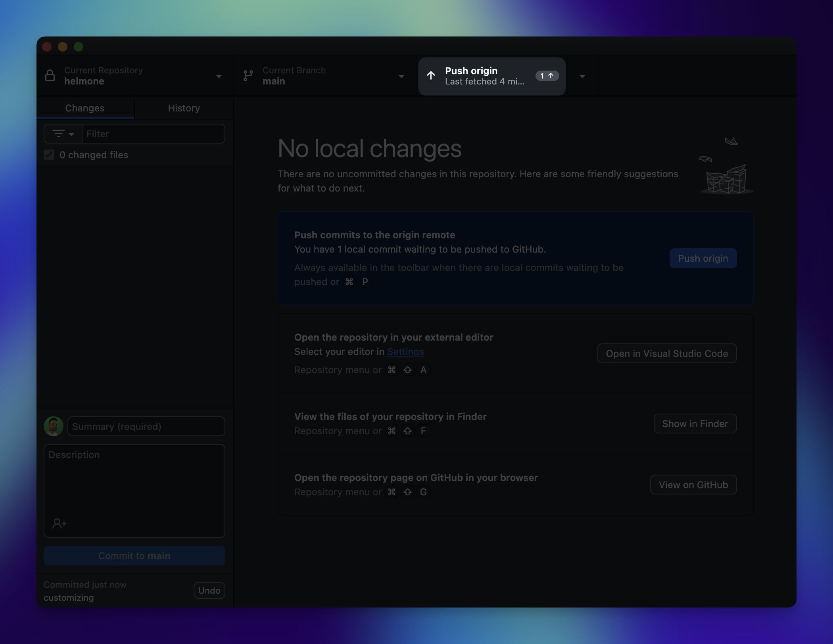Switch to the Changes tab

(x=85, y=108)
